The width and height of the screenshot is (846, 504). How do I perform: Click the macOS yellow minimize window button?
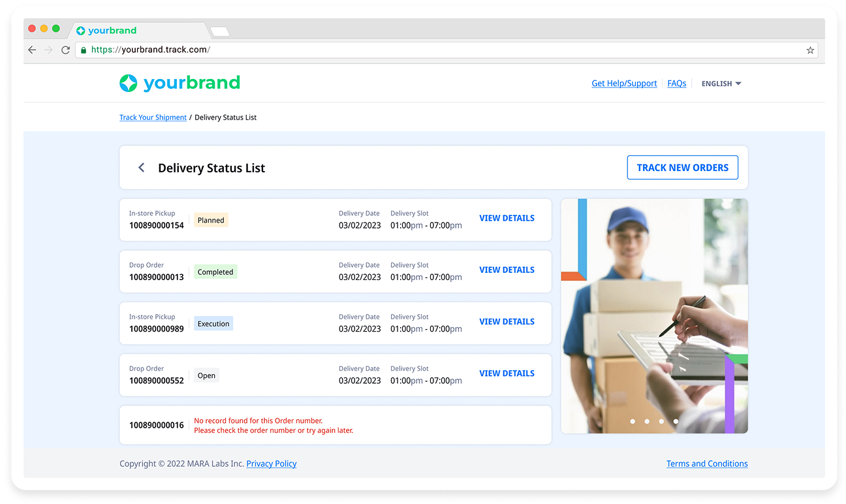coord(44,29)
